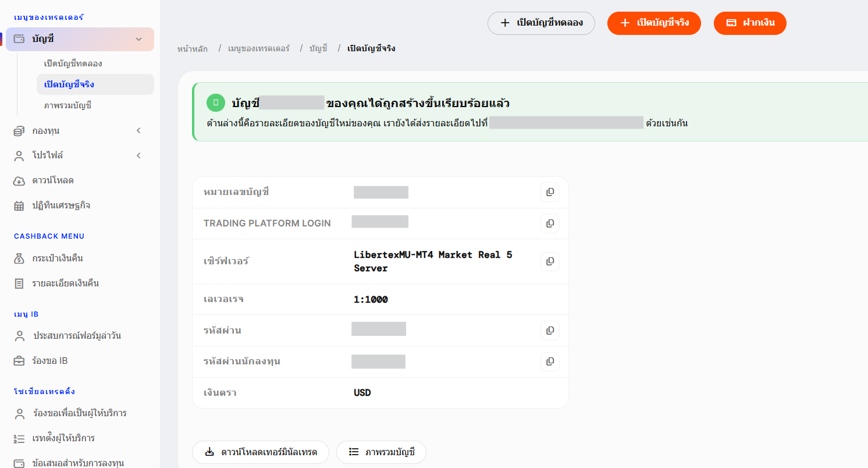This screenshot has width=868, height=468.
Task: Click the wallet icon beside ข้อเสนอสำหรับการลงทุน
Action: pyautogui.click(x=19, y=463)
